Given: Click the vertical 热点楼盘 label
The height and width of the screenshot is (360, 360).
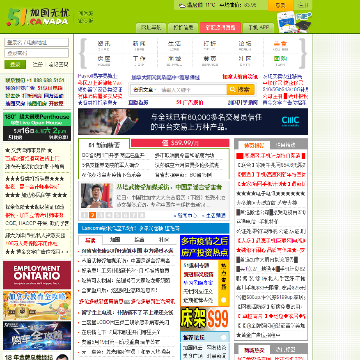Looking at the screenshot, I should point(224,276).
